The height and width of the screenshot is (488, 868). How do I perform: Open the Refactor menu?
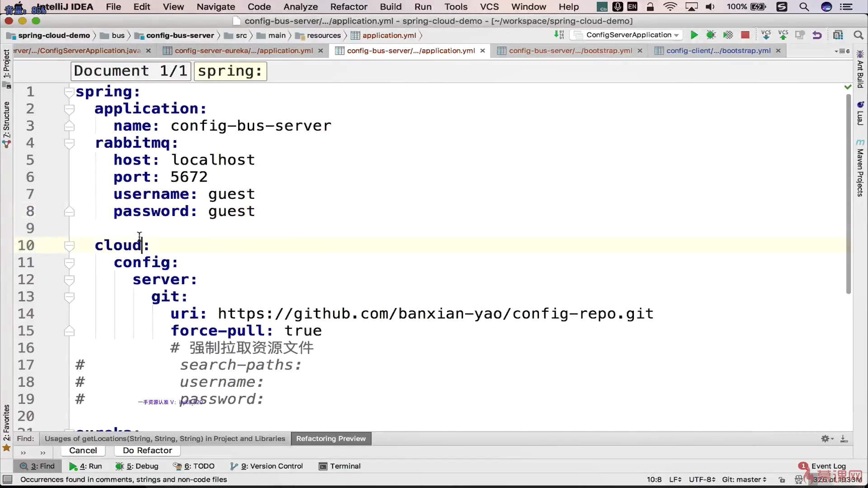[349, 7]
